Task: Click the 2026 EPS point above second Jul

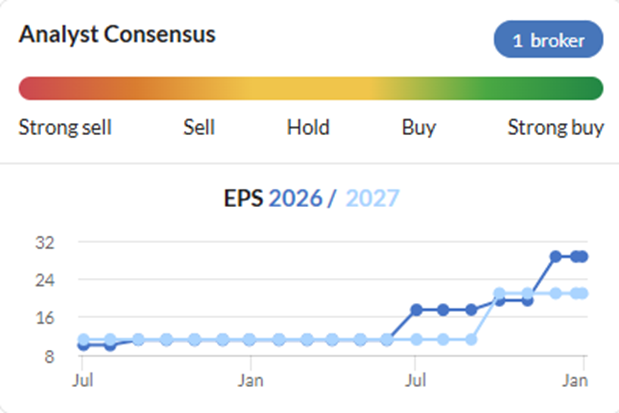Action: pos(416,310)
